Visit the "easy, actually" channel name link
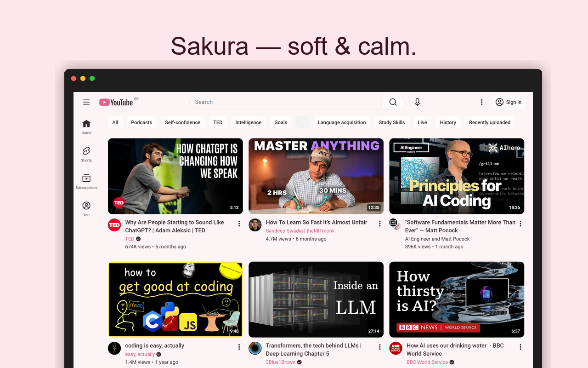The height and width of the screenshot is (368, 588). coord(140,354)
